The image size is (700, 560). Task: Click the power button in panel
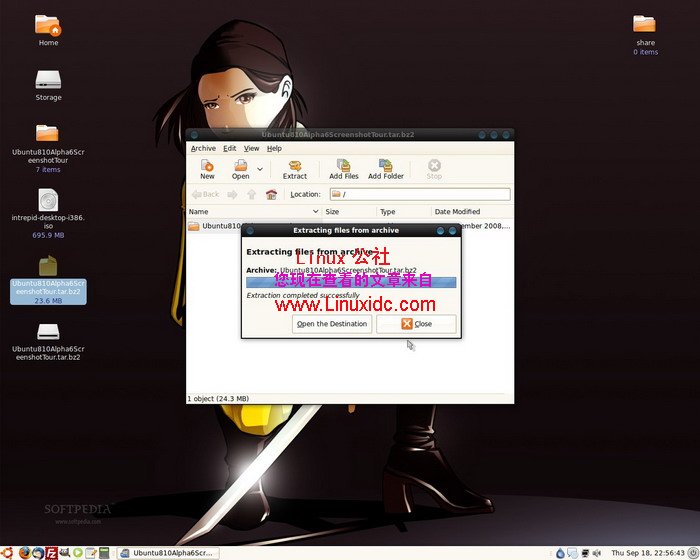point(693,553)
